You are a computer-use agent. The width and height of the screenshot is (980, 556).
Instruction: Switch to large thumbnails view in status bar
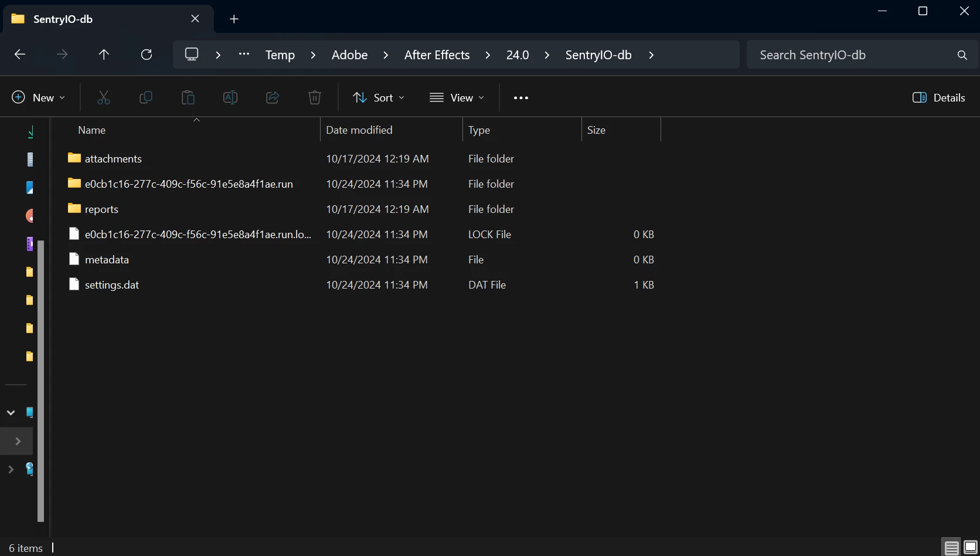[x=971, y=548]
